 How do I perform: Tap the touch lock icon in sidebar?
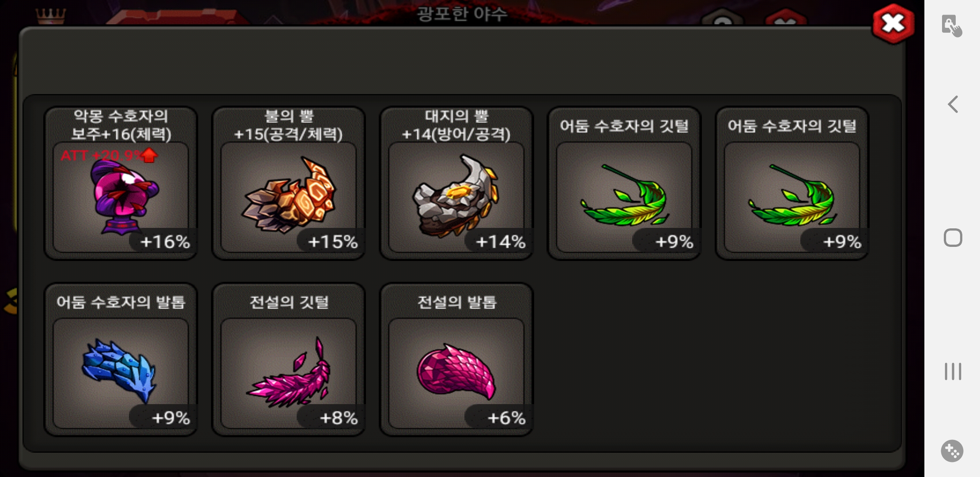[951, 26]
